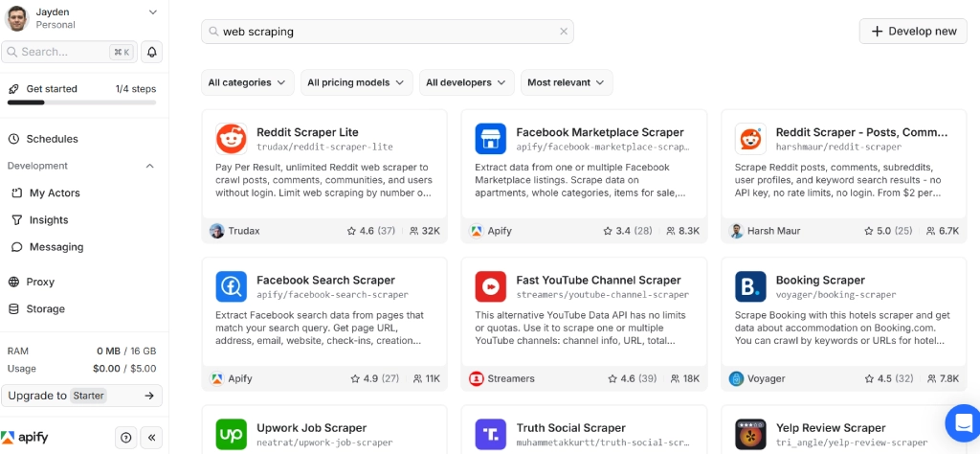980x454 pixels.
Task: Click voyager/booking-scraper path text
Action: 835,295
